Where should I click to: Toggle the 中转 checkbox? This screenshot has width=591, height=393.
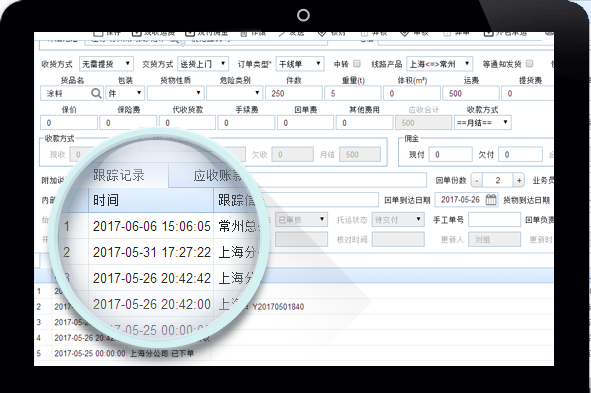[357, 63]
